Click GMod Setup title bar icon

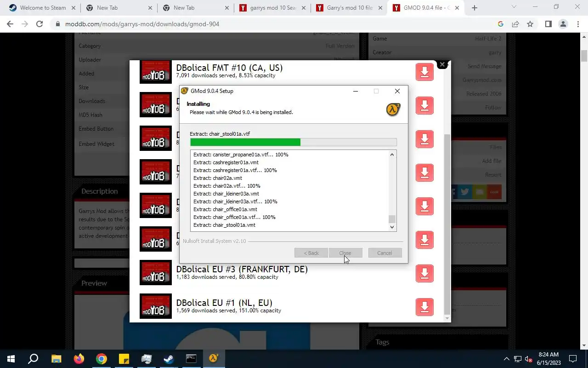(185, 91)
